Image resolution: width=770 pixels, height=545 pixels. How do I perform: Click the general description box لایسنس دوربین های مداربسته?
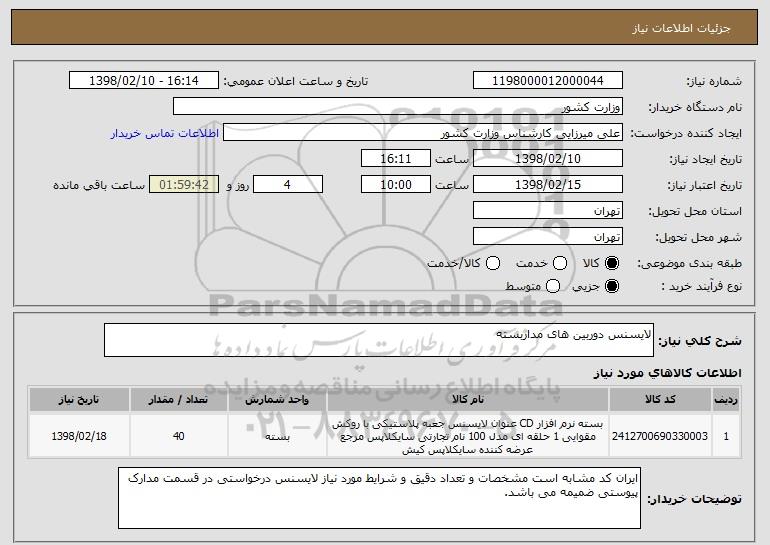(x=379, y=340)
